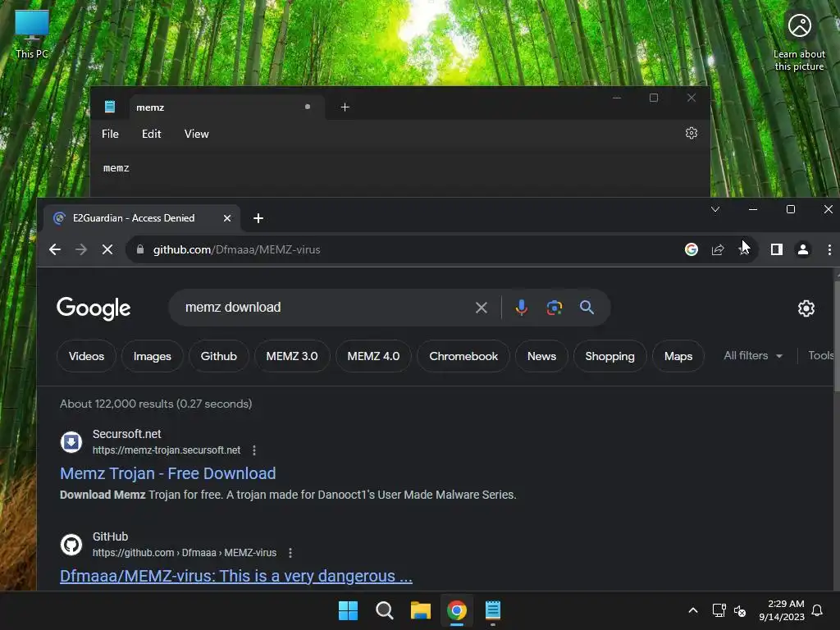
Task: Click MEMZ 4.0 filter chip
Action: (373, 356)
